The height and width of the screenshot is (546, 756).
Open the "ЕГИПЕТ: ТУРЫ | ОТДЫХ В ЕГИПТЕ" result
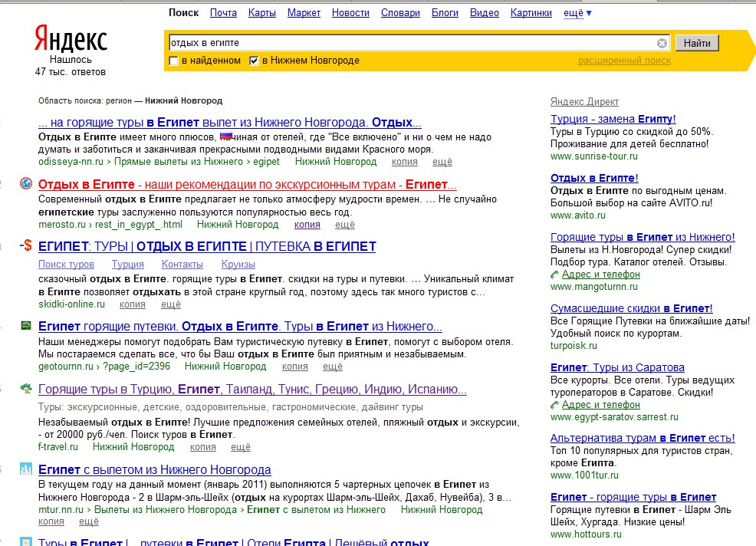click(207, 246)
